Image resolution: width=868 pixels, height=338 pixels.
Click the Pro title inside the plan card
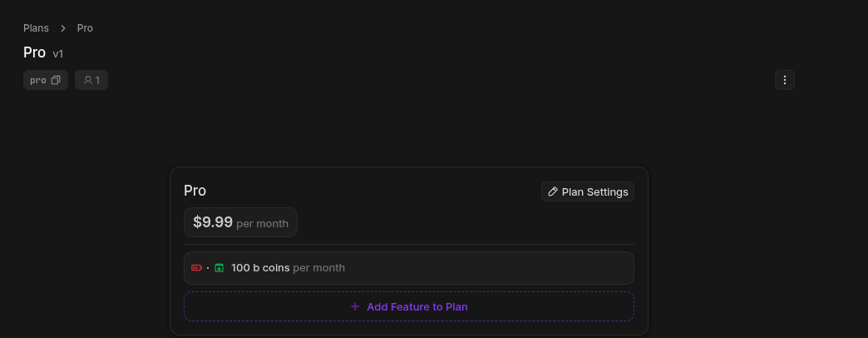tap(195, 191)
